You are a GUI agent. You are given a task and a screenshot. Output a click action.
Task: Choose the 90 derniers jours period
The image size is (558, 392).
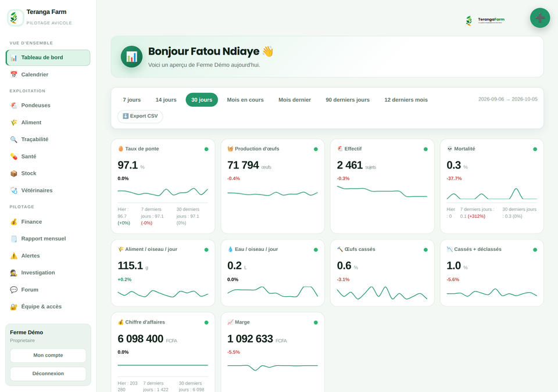[x=348, y=100]
